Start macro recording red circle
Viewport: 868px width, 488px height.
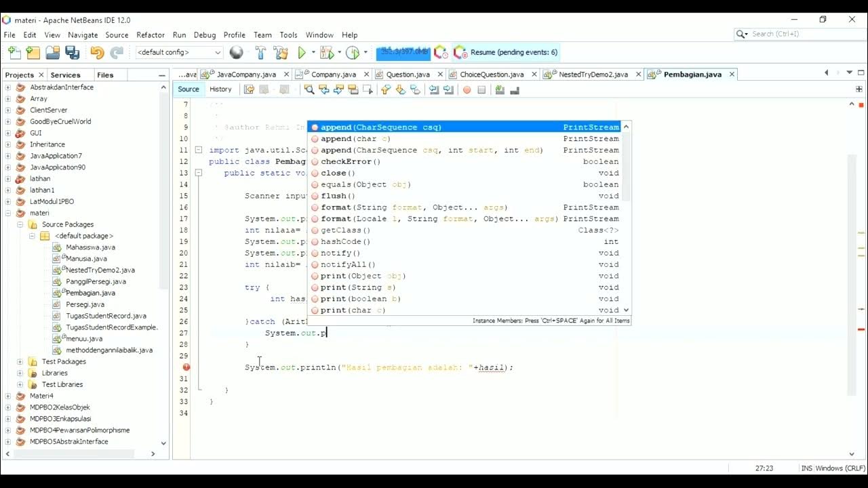pos(467,89)
